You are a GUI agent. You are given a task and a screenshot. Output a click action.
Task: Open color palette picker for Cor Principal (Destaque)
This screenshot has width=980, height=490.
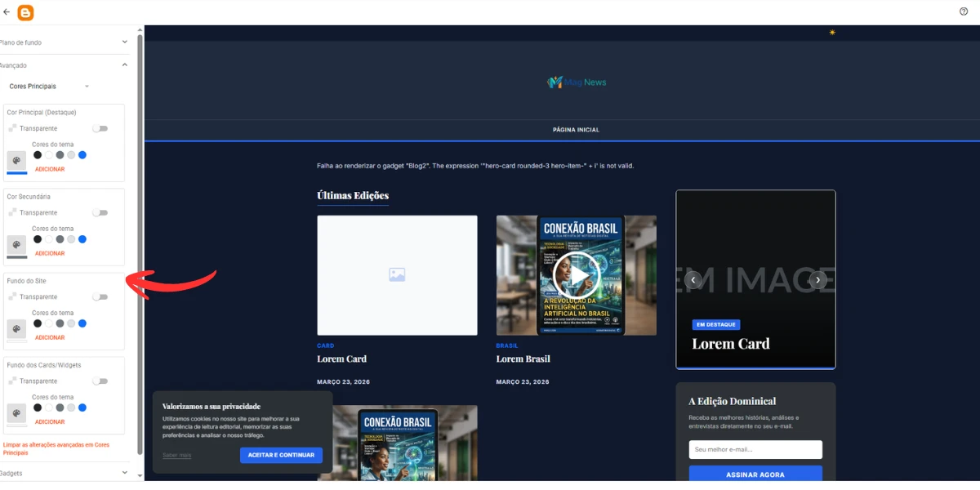[x=16, y=161]
